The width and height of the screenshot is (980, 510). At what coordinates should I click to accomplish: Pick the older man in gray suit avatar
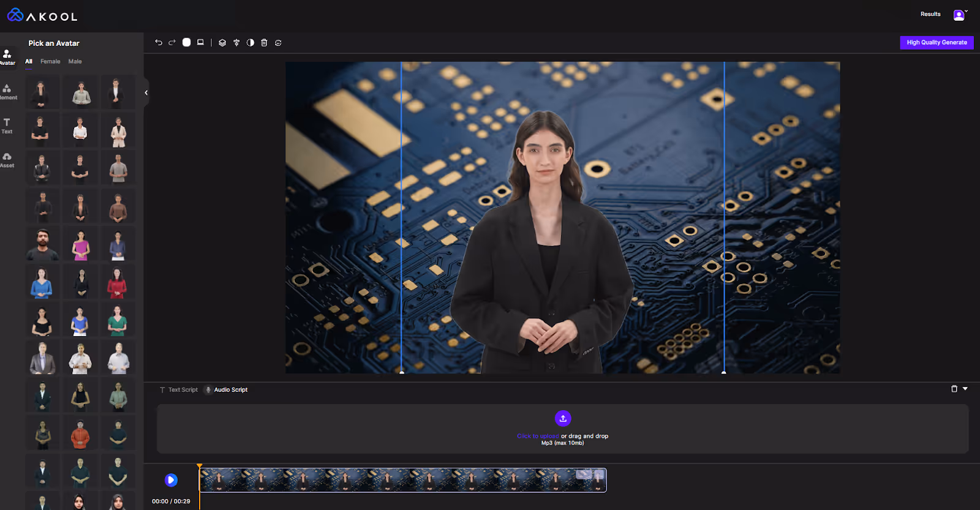(42, 358)
